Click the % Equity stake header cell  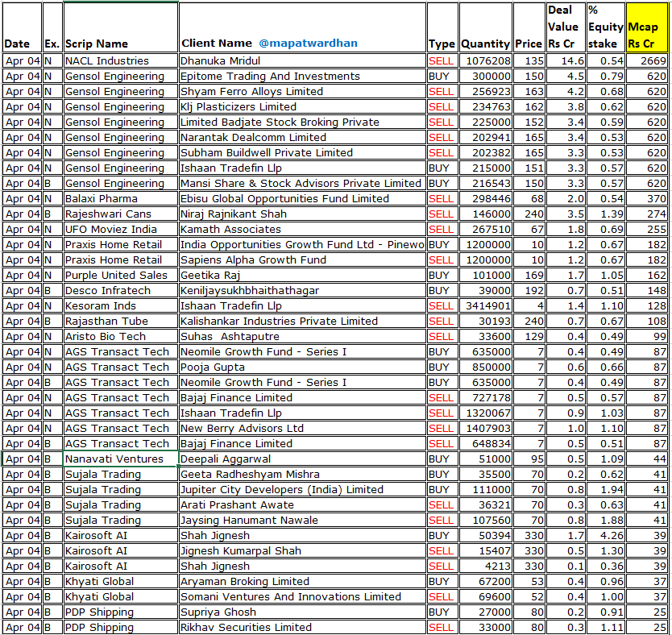click(x=606, y=28)
